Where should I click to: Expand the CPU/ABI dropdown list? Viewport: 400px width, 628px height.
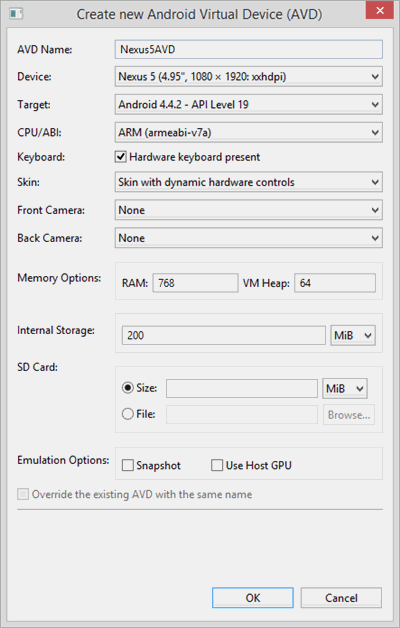tap(248, 133)
